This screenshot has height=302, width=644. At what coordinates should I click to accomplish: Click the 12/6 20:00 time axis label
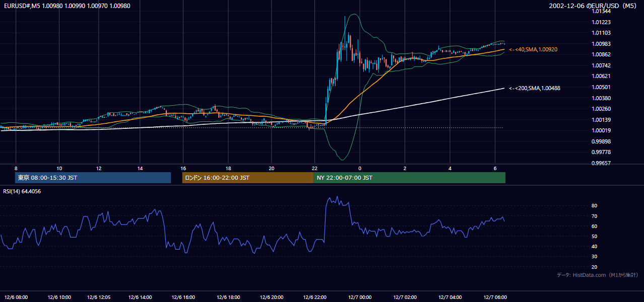pos(271,297)
